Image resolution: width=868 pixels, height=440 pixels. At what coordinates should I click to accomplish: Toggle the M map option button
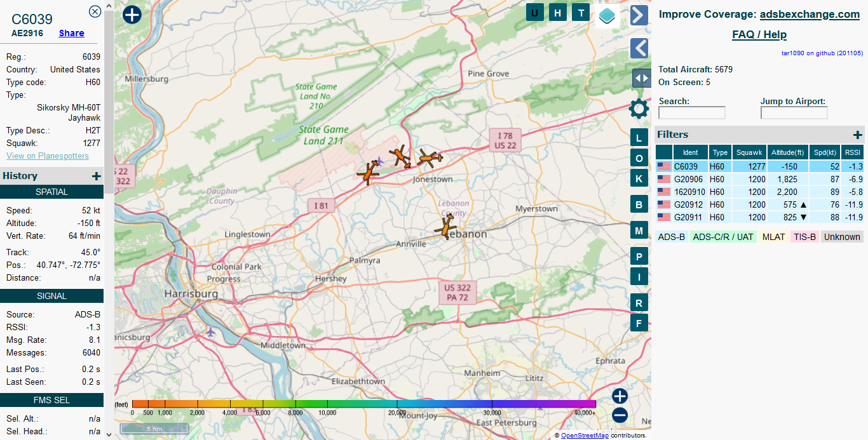pyautogui.click(x=639, y=230)
